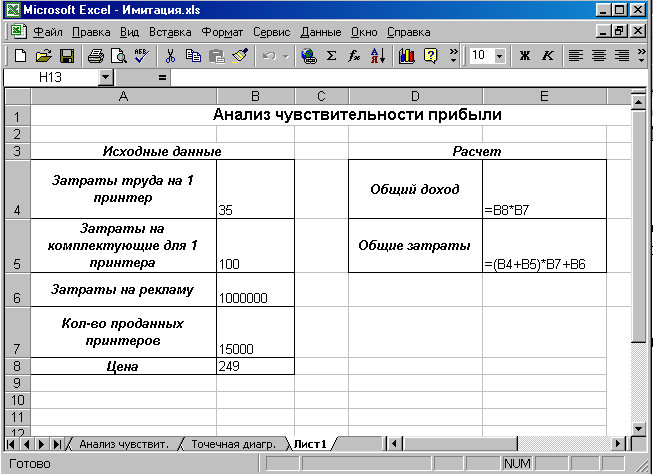Open the Вставка menu
The width and height of the screenshot is (653, 474).
(x=170, y=32)
